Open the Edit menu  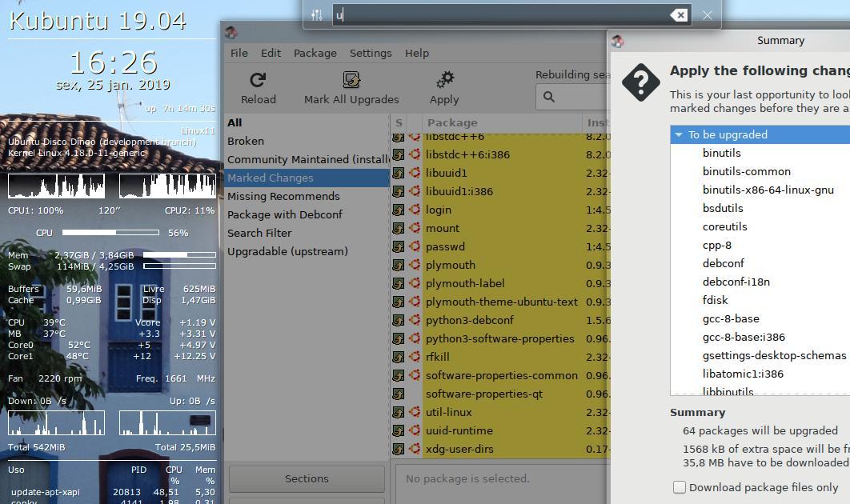tap(271, 53)
